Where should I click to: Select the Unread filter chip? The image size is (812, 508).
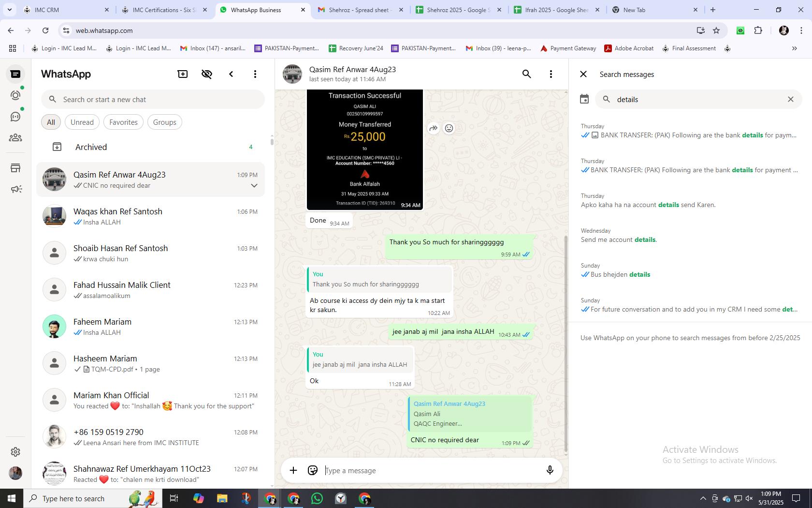point(82,122)
